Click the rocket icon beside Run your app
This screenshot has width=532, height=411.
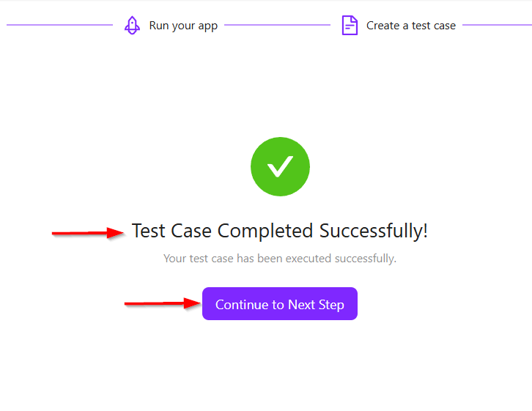tap(132, 26)
